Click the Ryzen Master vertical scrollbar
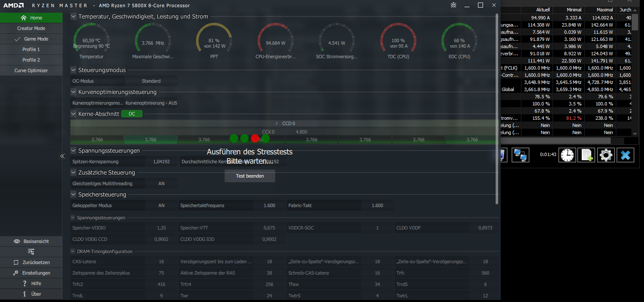644x302 pixels. 497,109
